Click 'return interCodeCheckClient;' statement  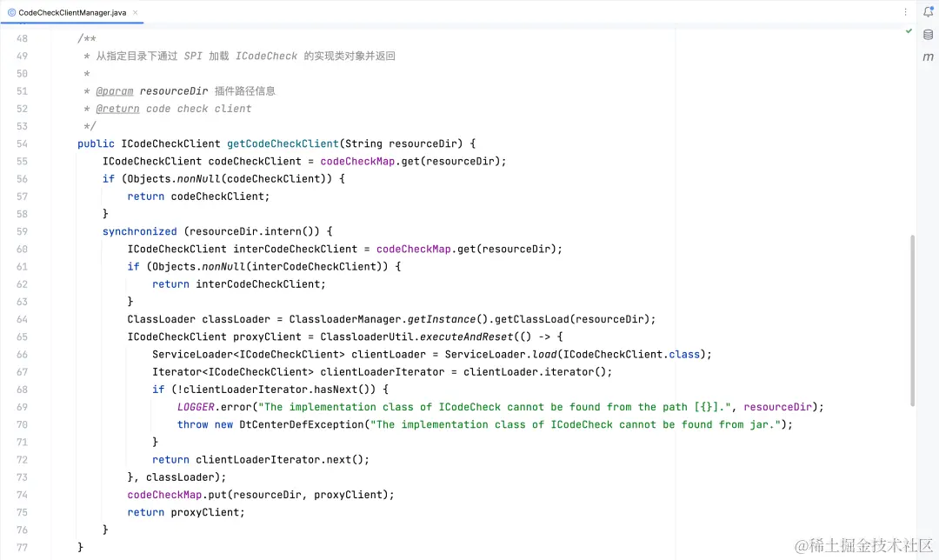click(239, 283)
